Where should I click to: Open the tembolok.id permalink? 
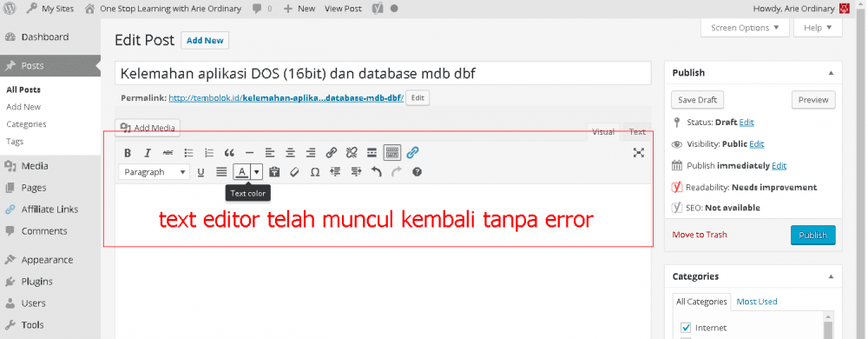(x=286, y=98)
